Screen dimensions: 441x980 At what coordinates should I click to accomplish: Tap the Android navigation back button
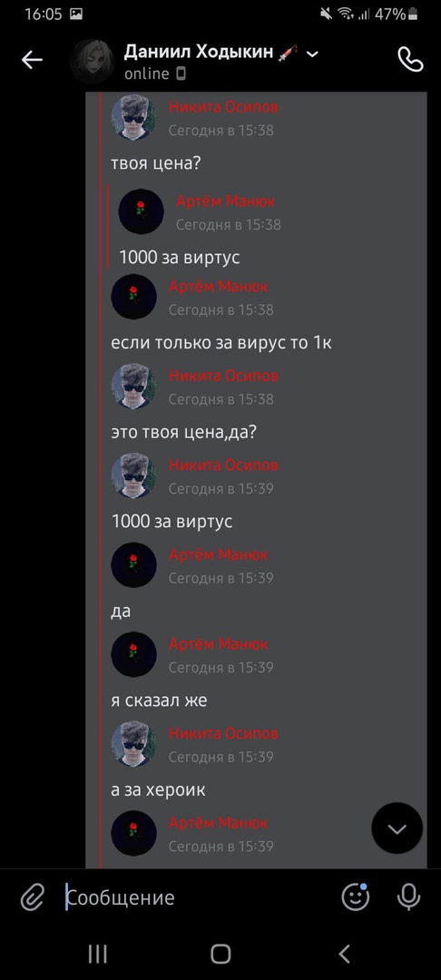(344, 954)
